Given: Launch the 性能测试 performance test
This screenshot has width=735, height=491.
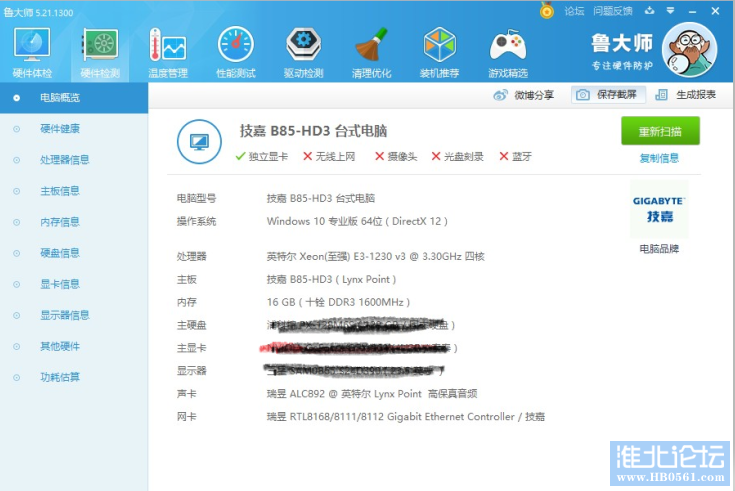Looking at the screenshot, I should click(x=236, y=53).
